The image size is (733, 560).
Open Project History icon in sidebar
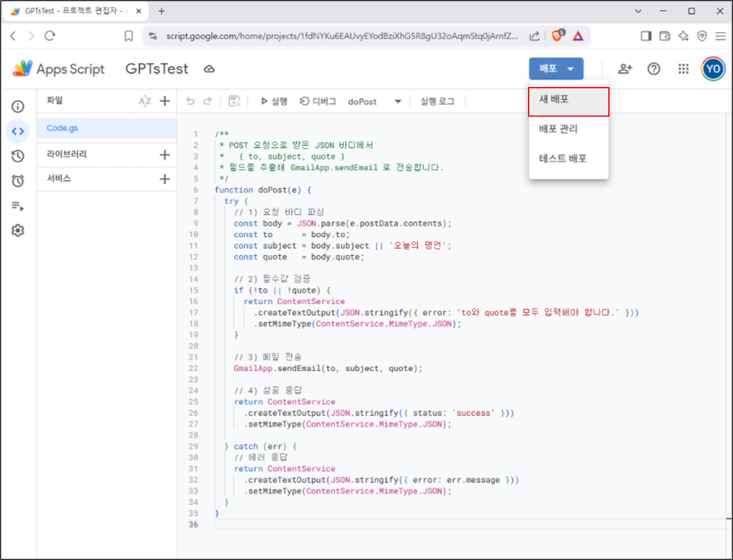pyautogui.click(x=18, y=156)
